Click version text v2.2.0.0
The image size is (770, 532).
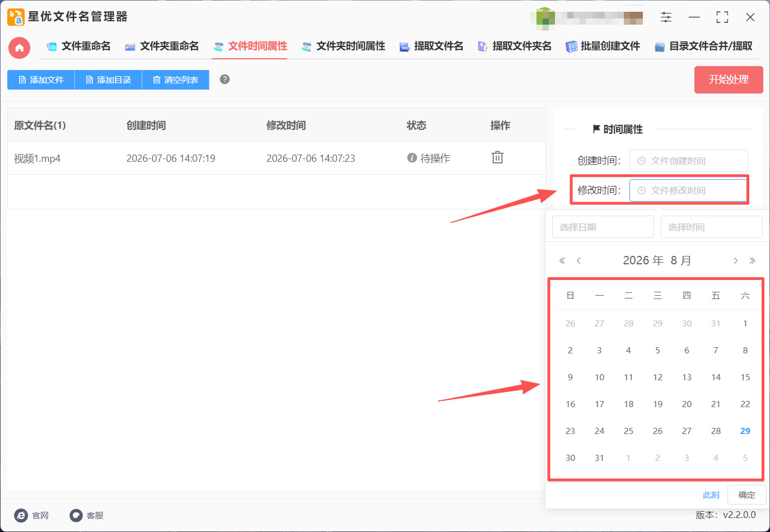739,515
